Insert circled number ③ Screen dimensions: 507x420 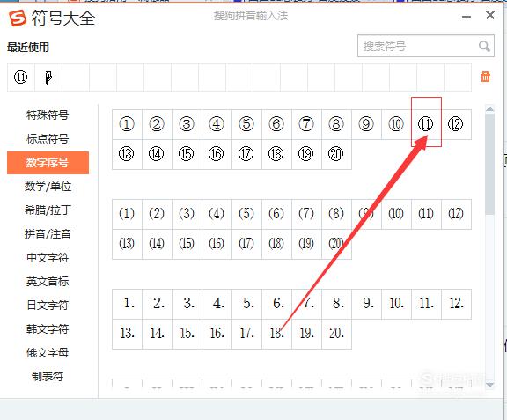click(x=187, y=124)
